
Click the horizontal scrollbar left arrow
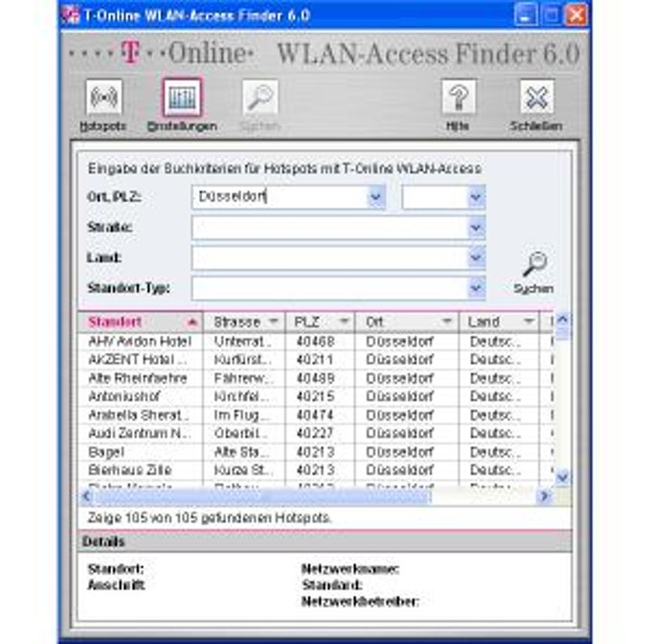(x=86, y=496)
